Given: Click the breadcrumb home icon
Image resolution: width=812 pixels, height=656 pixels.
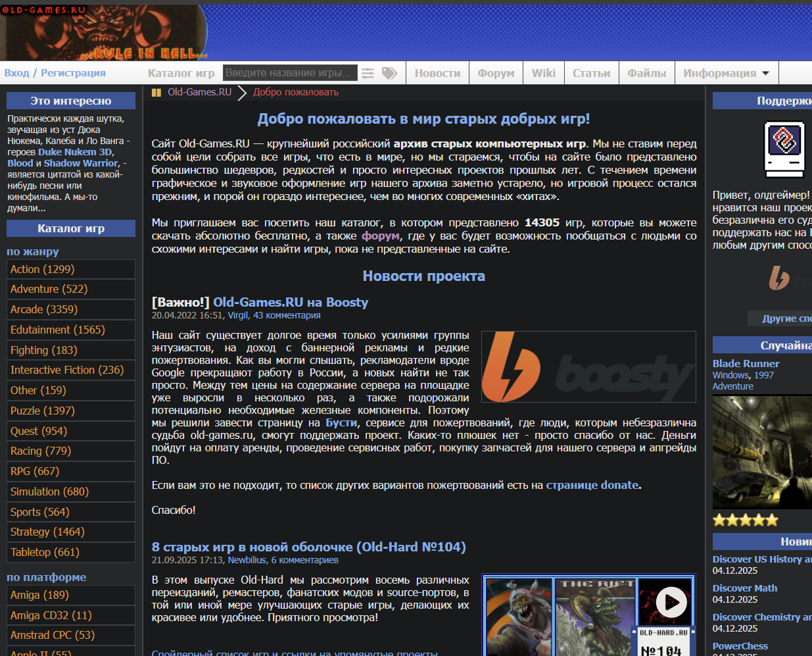Looking at the screenshot, I should click(x=156, y=93).
